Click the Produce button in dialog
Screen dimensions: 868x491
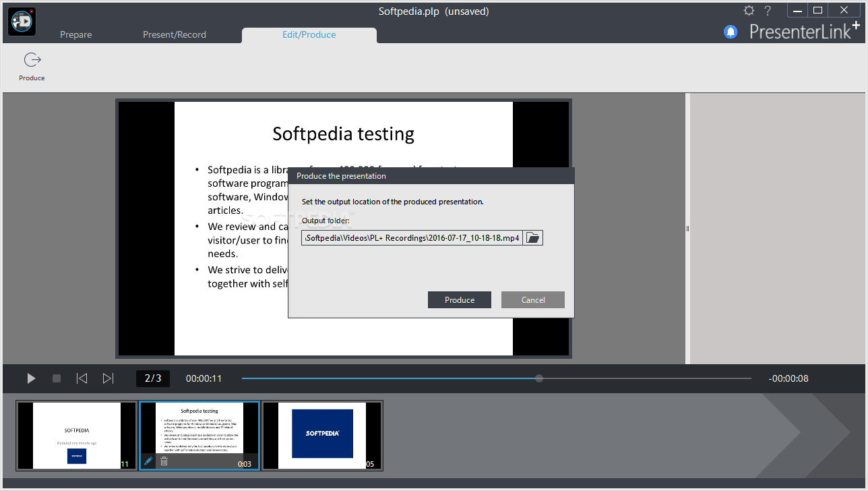[460, 300]
